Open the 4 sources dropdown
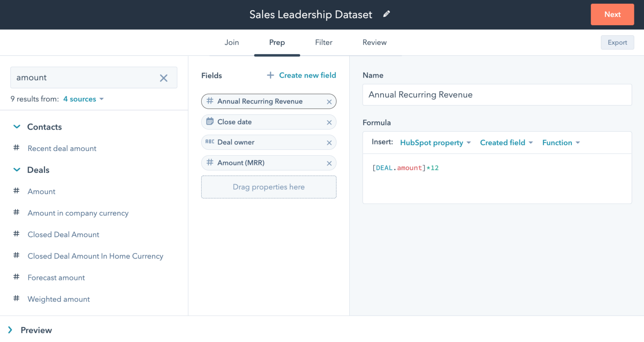 pyautogui.click(x=83, y=99)
